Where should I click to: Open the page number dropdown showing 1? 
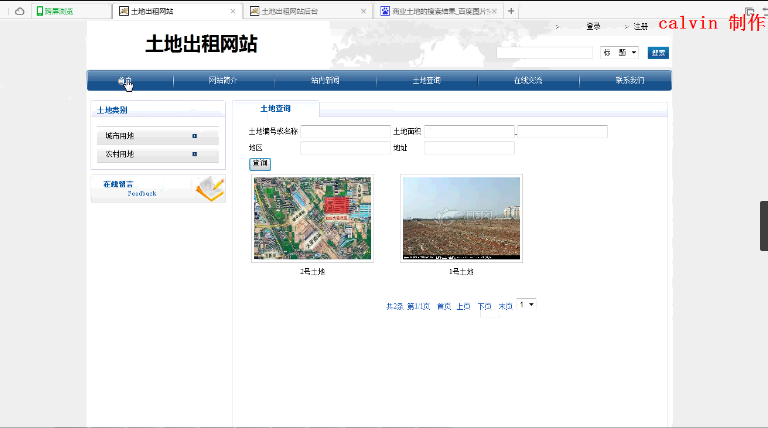tap(527, 305)
